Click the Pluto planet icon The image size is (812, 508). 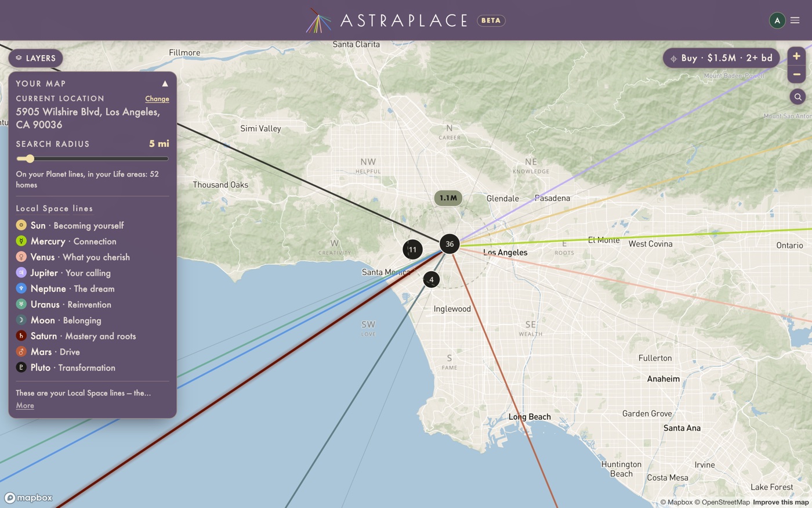pos(21,368)
